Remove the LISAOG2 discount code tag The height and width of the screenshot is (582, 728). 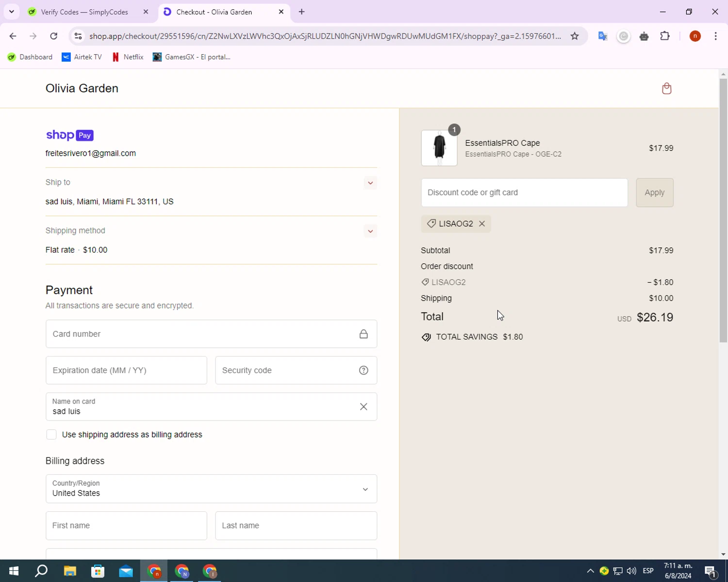pyautogui.click(x=482, y=224)
